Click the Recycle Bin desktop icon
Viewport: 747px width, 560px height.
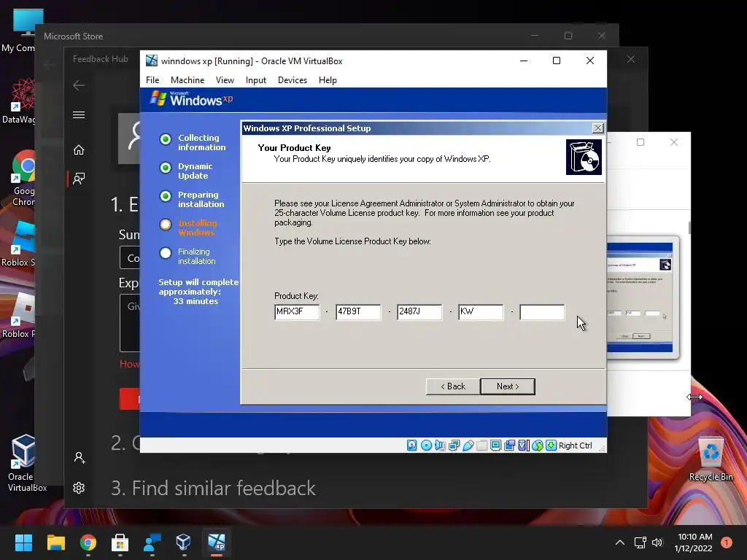711,459
